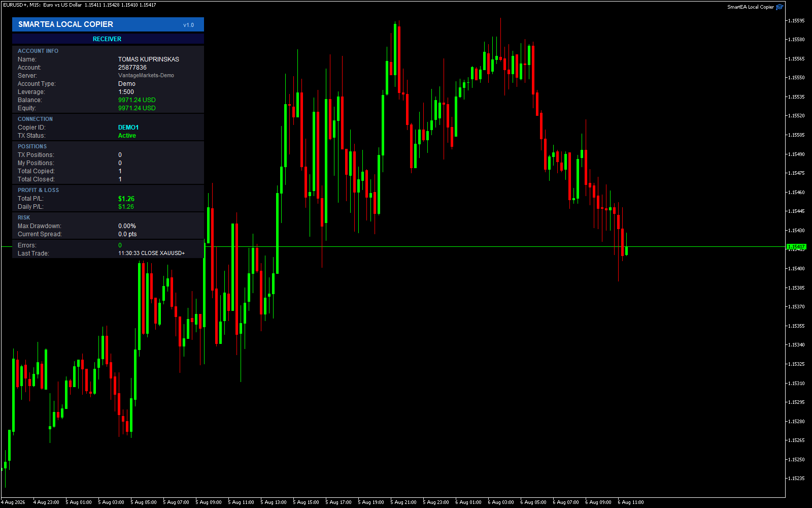Open the CONNECTION section header
The height and width of the screenshot is (508, 812).
tap(35, 119)
